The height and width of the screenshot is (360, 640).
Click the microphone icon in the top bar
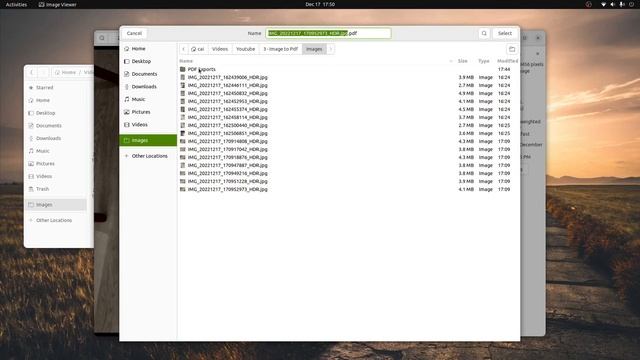click(622, 4)
